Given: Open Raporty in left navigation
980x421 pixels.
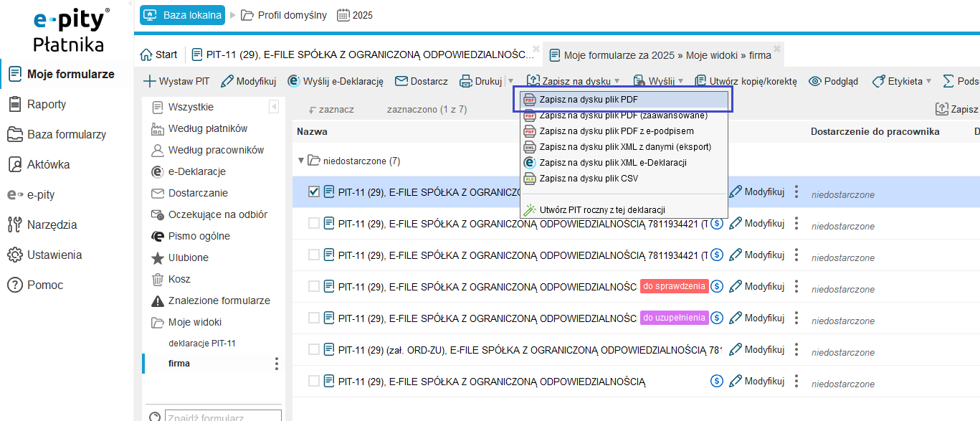Looking at the screenshot, I should (x=47, y=104).
